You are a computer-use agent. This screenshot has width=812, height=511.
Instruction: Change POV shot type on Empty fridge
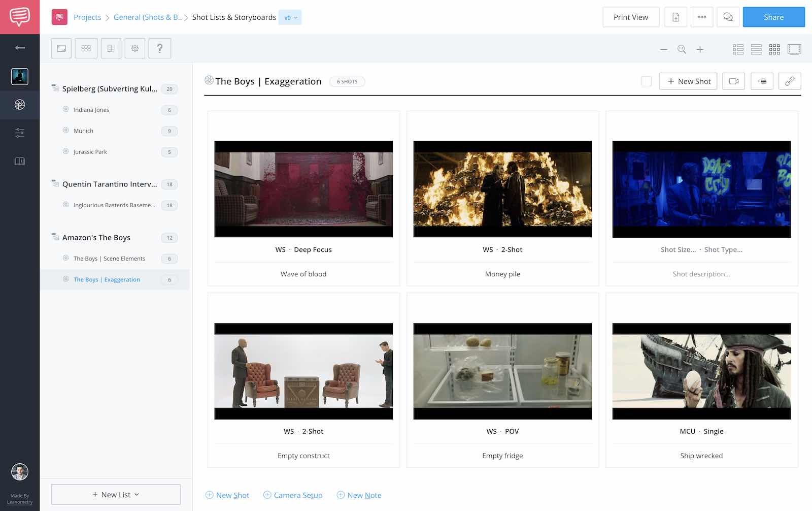click(x=512, y=432)
